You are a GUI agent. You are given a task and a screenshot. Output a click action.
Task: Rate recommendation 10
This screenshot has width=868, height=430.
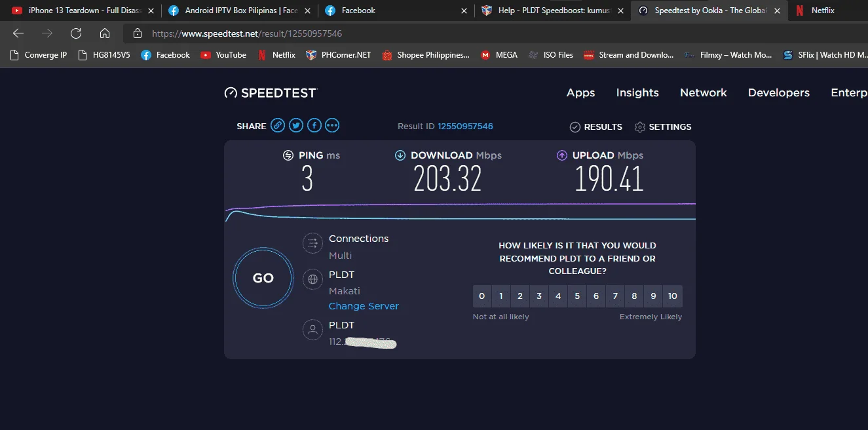click(x=672, y=296)
